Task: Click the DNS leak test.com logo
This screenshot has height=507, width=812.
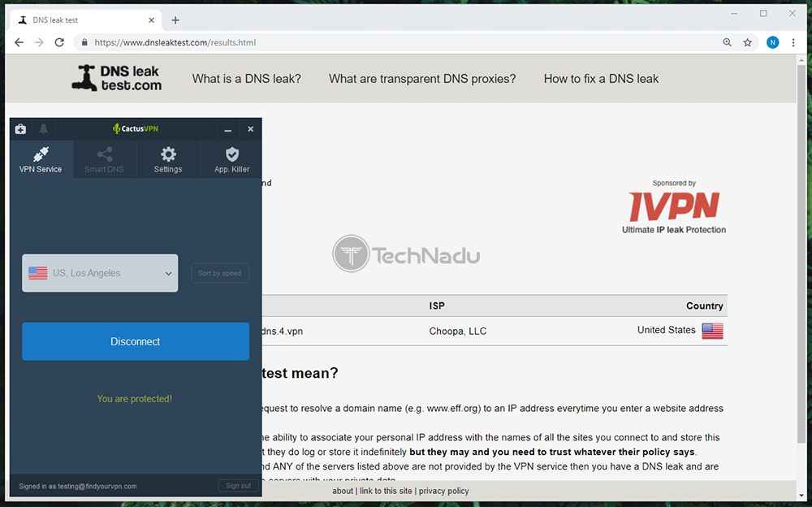Action: click(x=116, y=78)
